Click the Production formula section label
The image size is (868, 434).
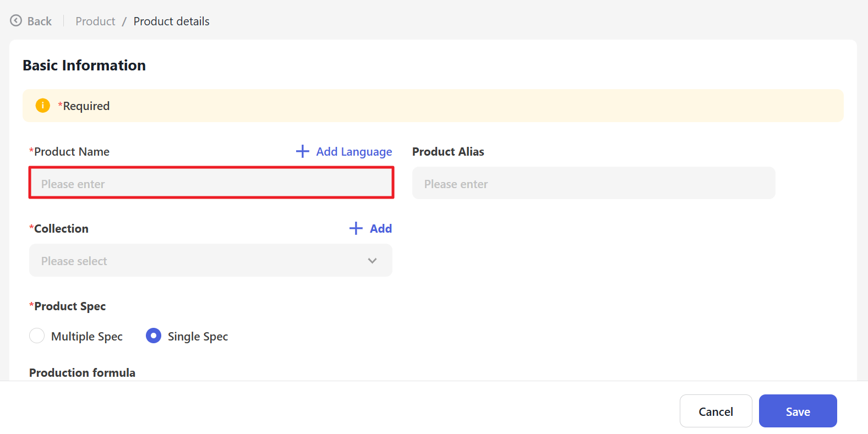tap(82, 372)
